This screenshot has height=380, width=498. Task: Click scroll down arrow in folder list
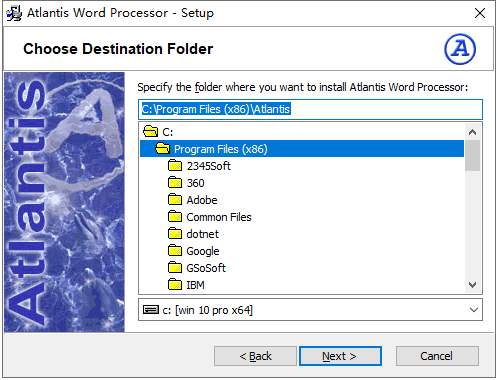[472, 285]
